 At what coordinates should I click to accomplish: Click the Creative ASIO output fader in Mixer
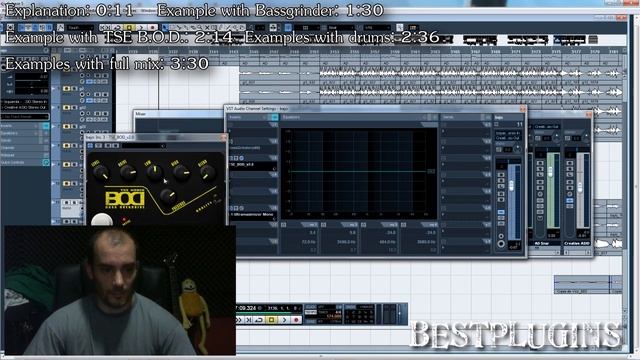[580, 188]
